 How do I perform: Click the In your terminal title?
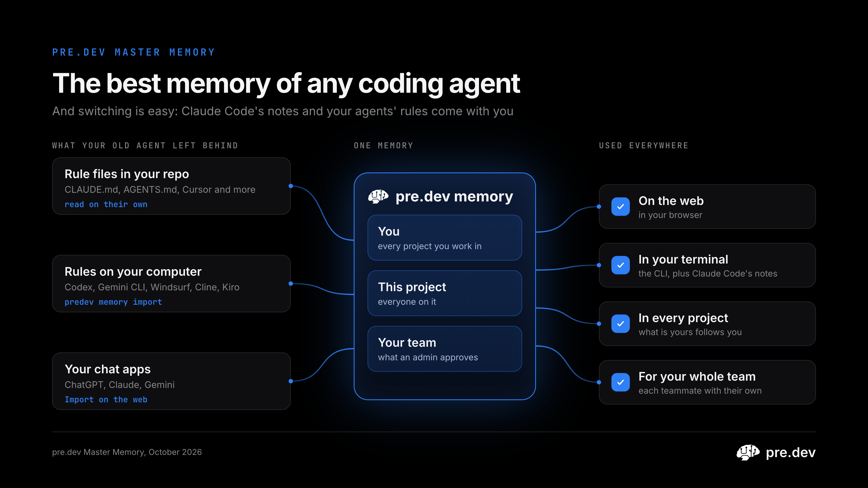[683, 260]
